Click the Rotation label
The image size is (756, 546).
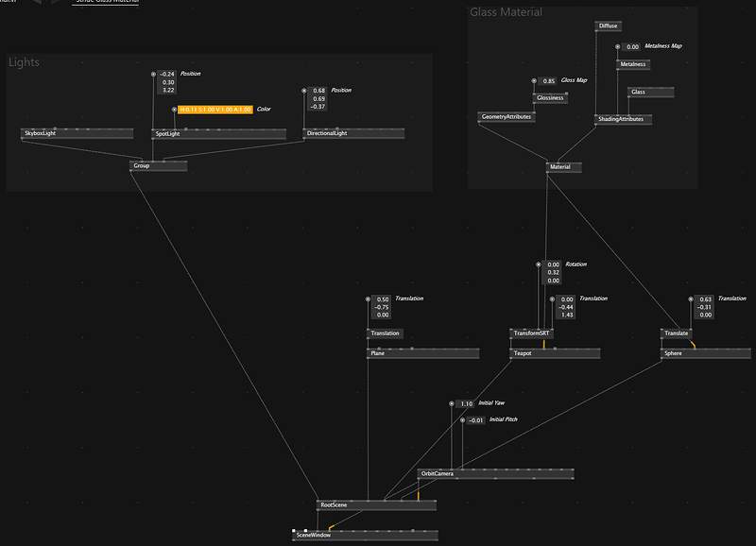coord(576,264)
